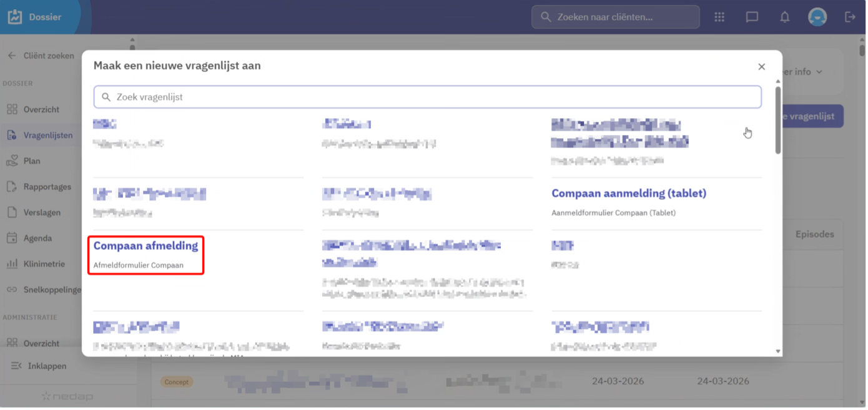Click into the Zoeken naar cliënten search box
The image size is (868, 410).
tap(616, 17)
